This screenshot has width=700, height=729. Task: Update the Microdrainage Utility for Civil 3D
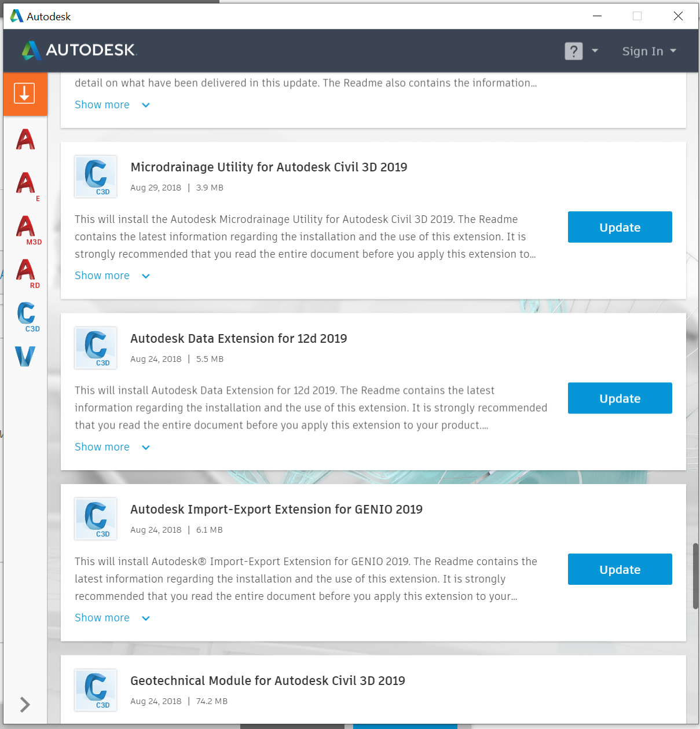620,227
